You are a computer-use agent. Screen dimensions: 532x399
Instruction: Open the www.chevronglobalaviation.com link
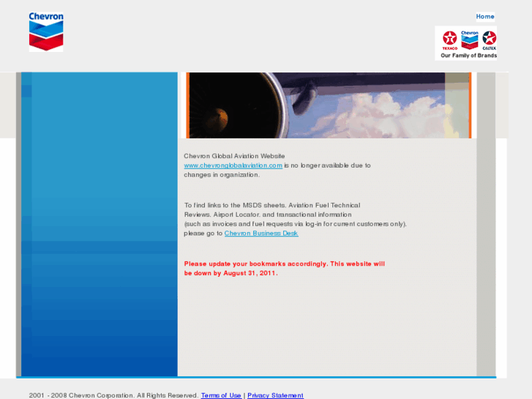[x=233, y=165]
